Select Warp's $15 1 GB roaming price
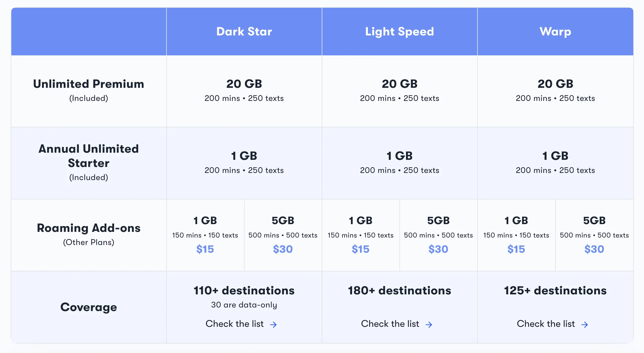Screen dimensions: 644x353 pyautogui.click(x=516, y=249)
